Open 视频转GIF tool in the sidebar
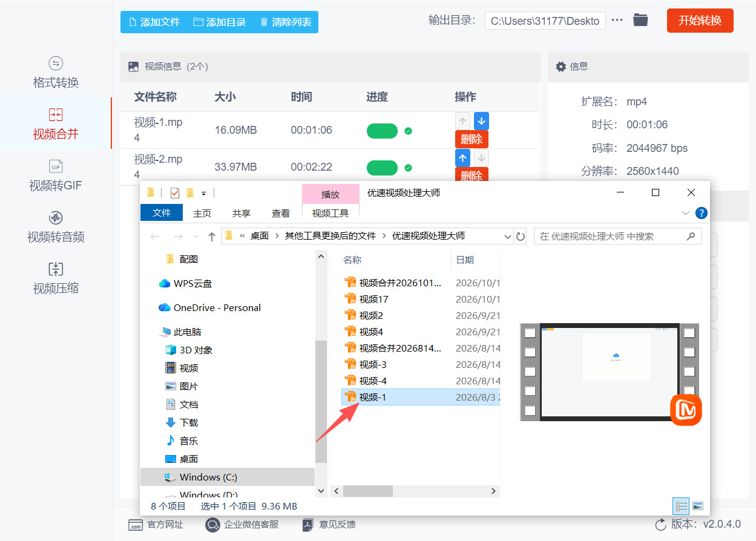 tap(56, 175)
